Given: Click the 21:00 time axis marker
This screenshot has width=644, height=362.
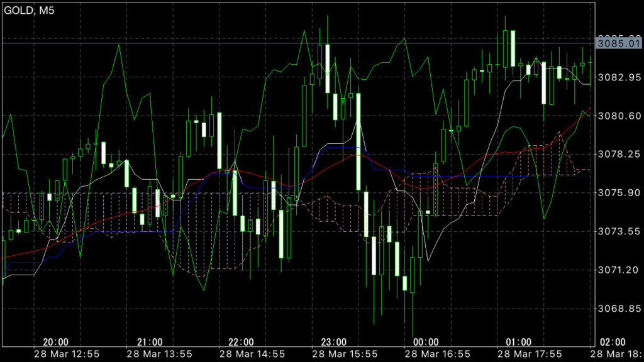Looking at the screenshot, I should [x=148, y=342].
